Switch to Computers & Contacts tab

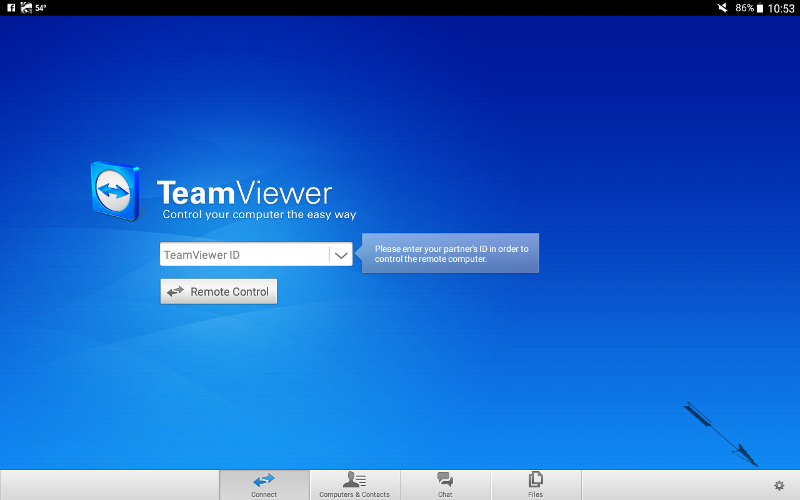[355, 485]
